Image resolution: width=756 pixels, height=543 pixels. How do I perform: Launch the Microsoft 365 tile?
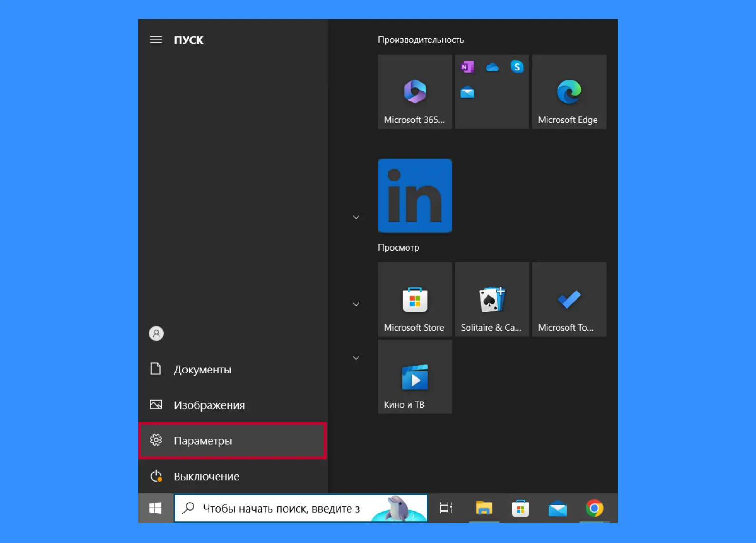tap(415, 91)
